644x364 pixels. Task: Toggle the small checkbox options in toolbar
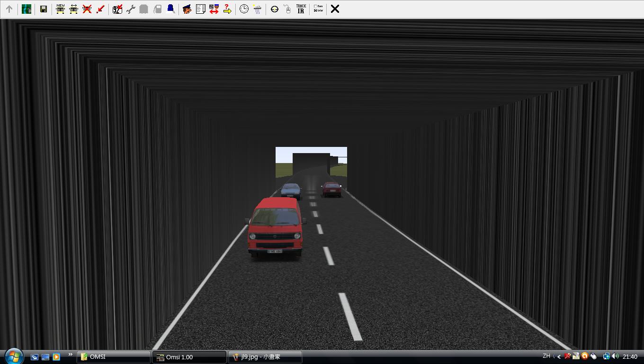click(318, 9)
